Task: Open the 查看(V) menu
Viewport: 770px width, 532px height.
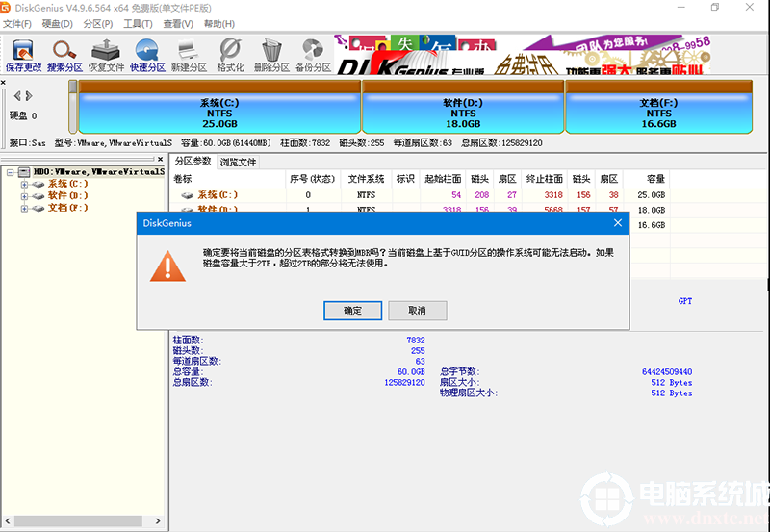Action: tap(178, 24)
